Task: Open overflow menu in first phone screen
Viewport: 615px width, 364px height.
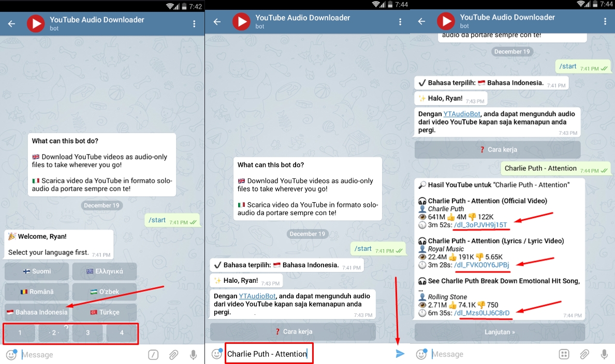Action: click(194, 24)
